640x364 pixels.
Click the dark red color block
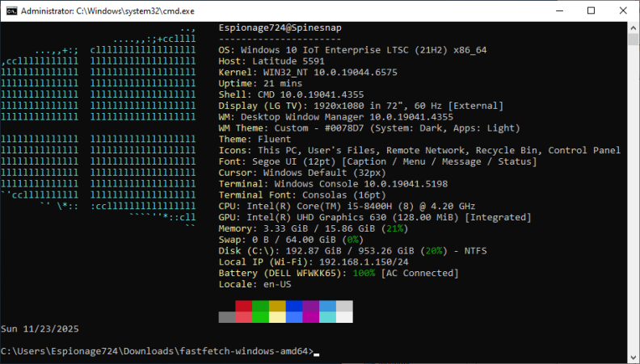coord(243,306)
